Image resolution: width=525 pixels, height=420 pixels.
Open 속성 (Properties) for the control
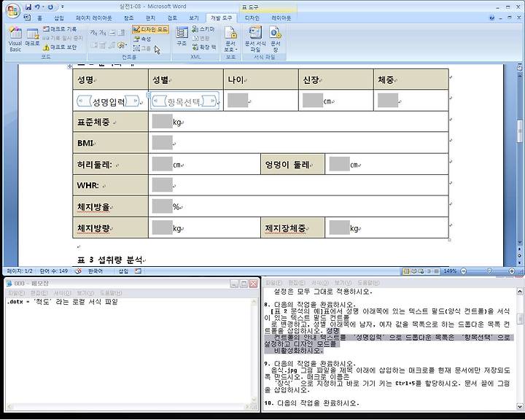coord(142,39)
